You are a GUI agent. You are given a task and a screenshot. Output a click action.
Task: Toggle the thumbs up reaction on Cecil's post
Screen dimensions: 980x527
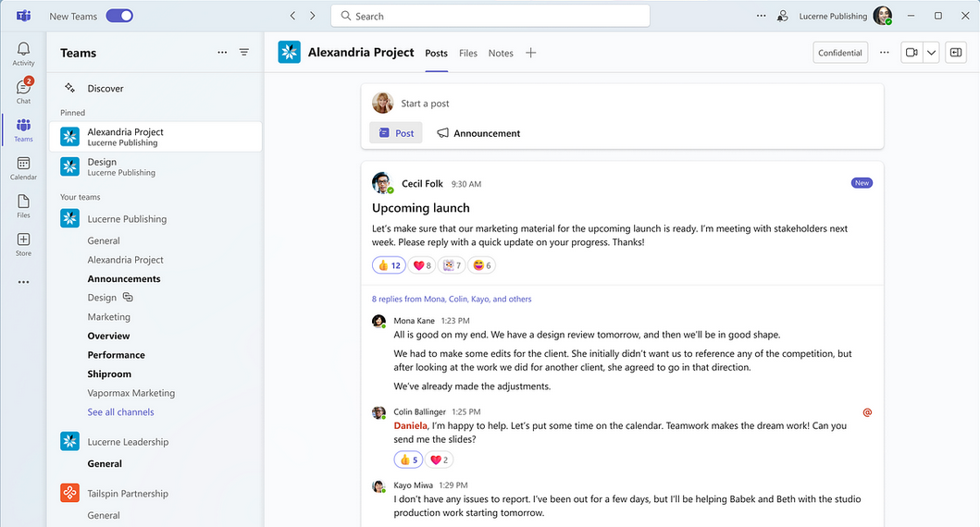tap(390, 265)
